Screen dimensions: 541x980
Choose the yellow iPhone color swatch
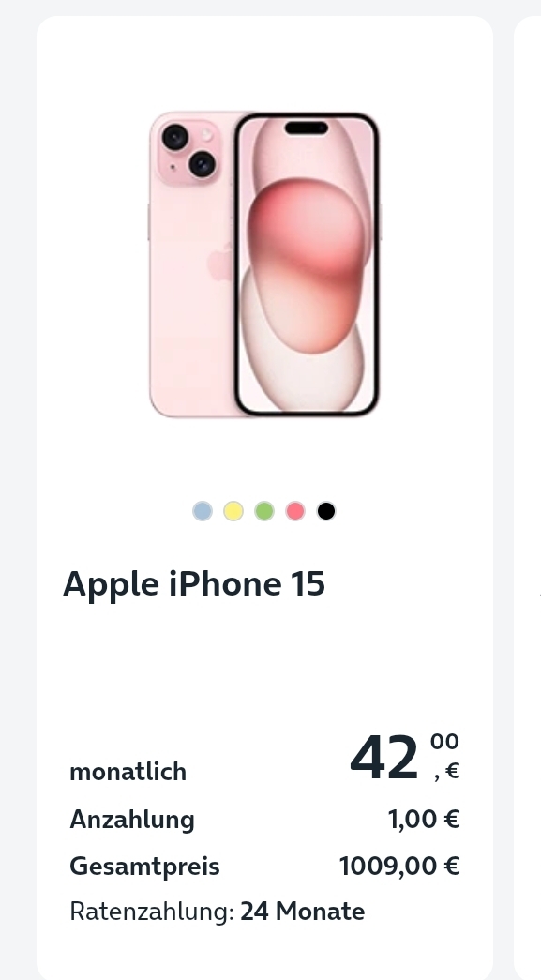[233, 511]
